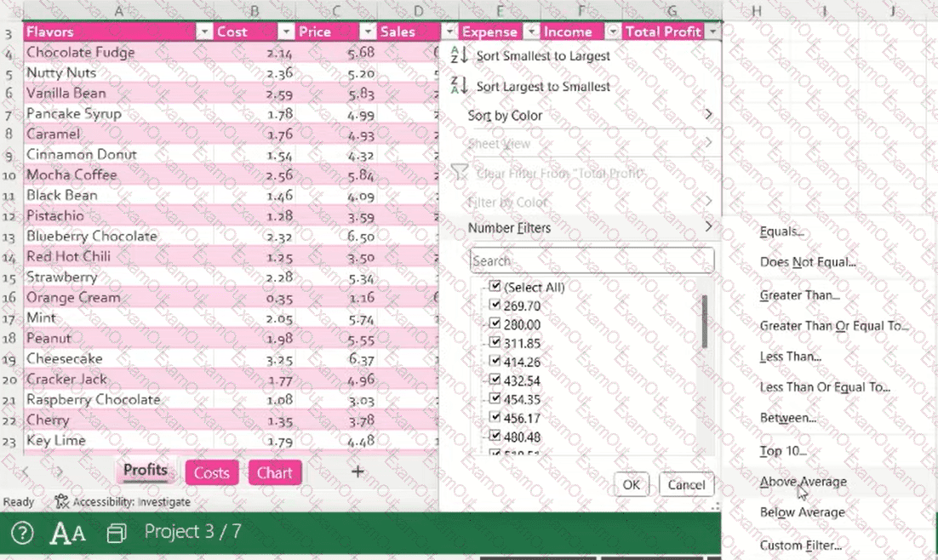The height and width of the screenshot is (560, 938).
Task: Uncheck the 269.70 value checkbox
Action: pyautogui.click(x=495, y=306)
